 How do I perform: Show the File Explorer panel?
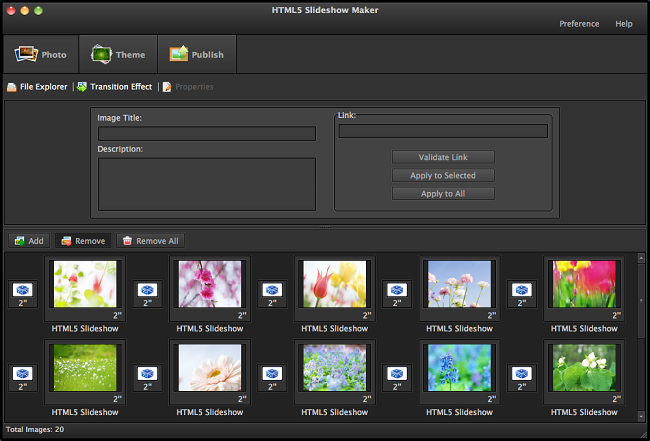tap(37, 87)
